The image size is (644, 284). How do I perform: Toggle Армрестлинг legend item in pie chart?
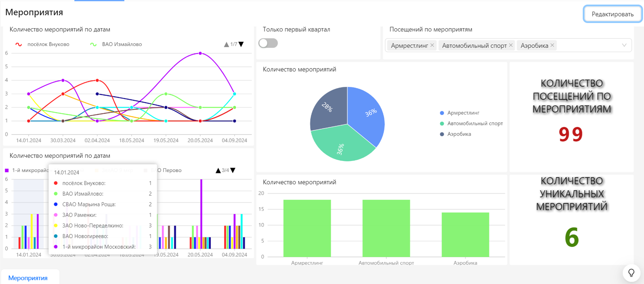[x=460, y=113]
